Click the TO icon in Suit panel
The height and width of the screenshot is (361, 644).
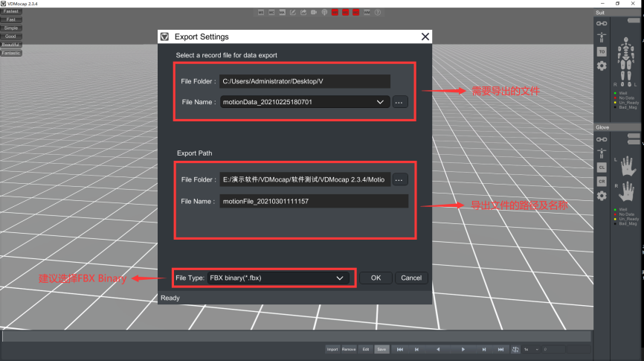[602, 51]
